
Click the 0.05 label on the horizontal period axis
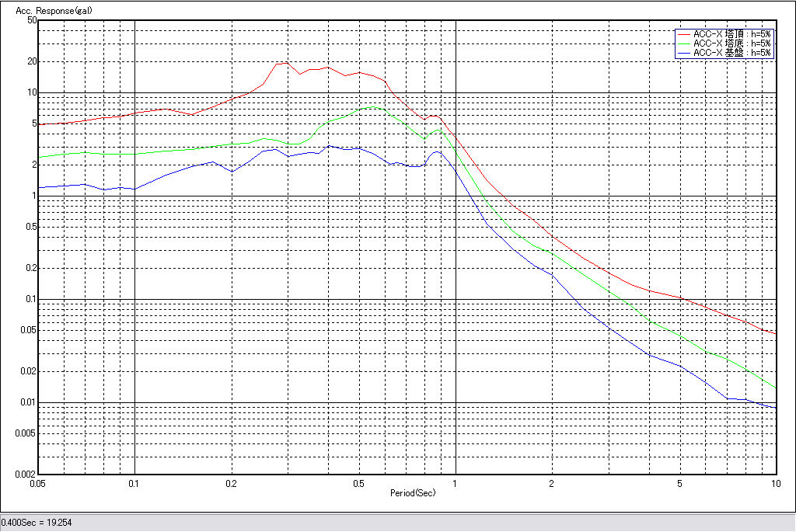(39, 484)
